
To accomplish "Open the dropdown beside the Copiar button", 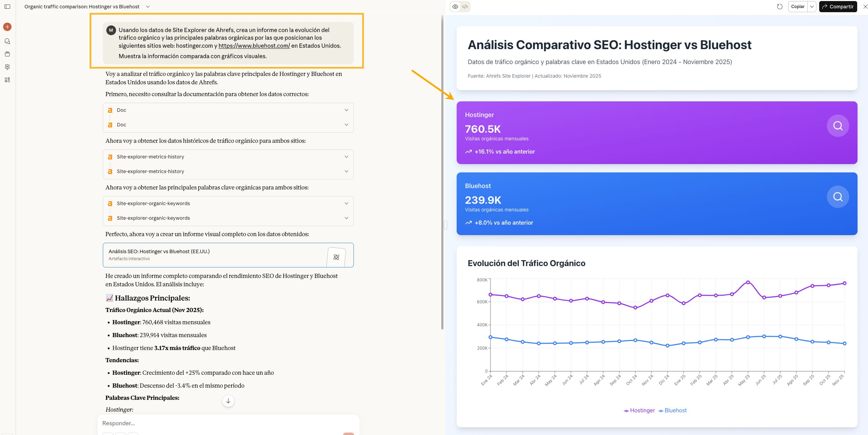I will pyautogui.click(x=812, y=6).
